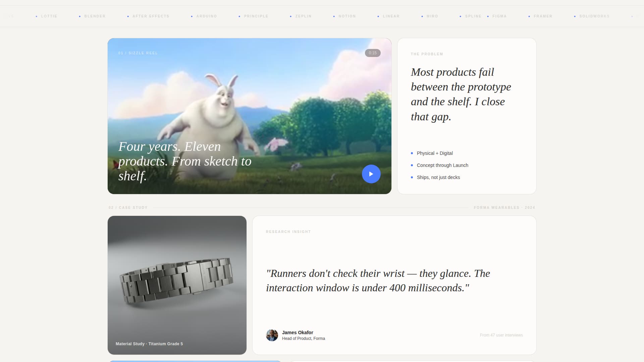Click the 'Four years. Eleven products' headline

coord(185,161)
